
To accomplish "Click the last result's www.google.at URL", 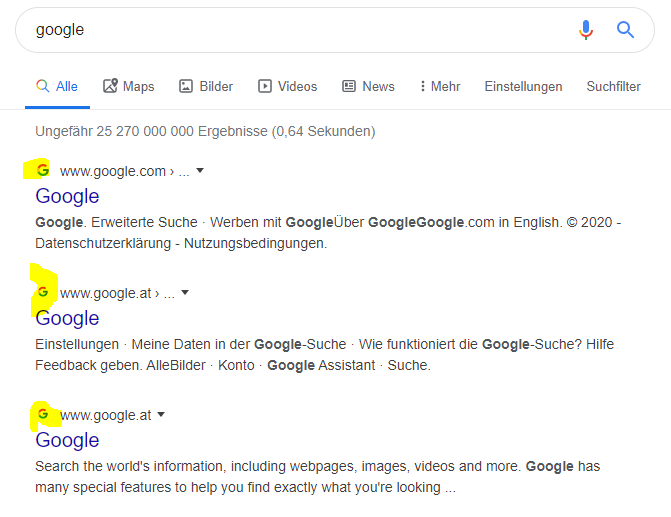I will coord(106,416).
